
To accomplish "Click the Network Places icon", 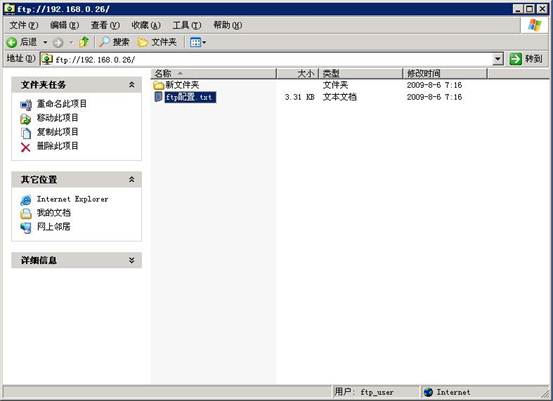I will pyautogui.click(x=26, y=228).
